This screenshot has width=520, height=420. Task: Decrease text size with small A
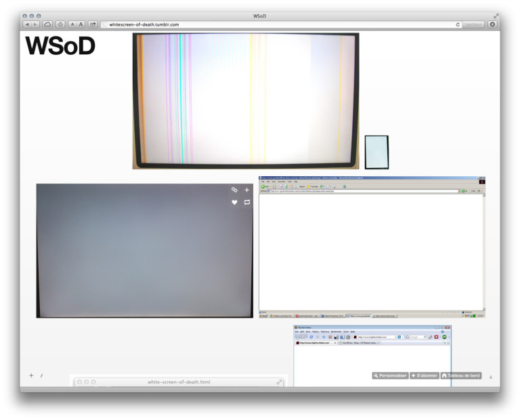pyautogui.click(x=72, y=24)
